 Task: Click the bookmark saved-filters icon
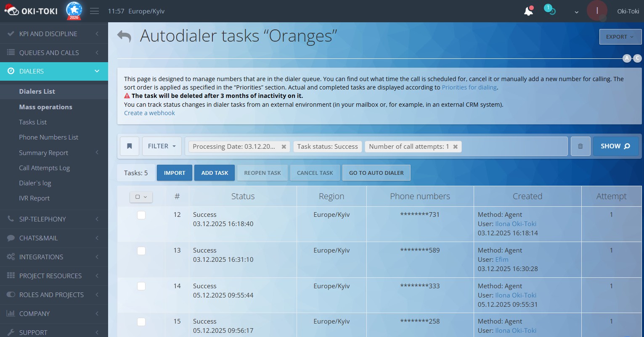coord(130,146)
